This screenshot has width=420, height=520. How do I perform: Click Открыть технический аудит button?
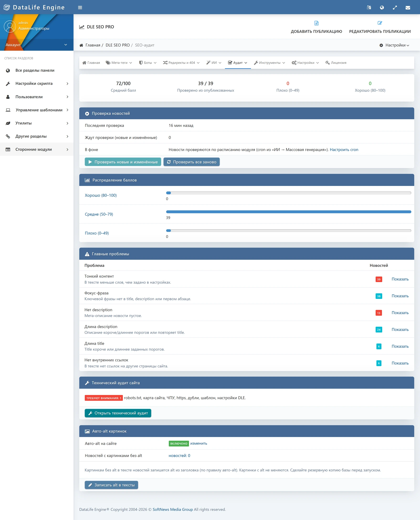coord(118,413)
